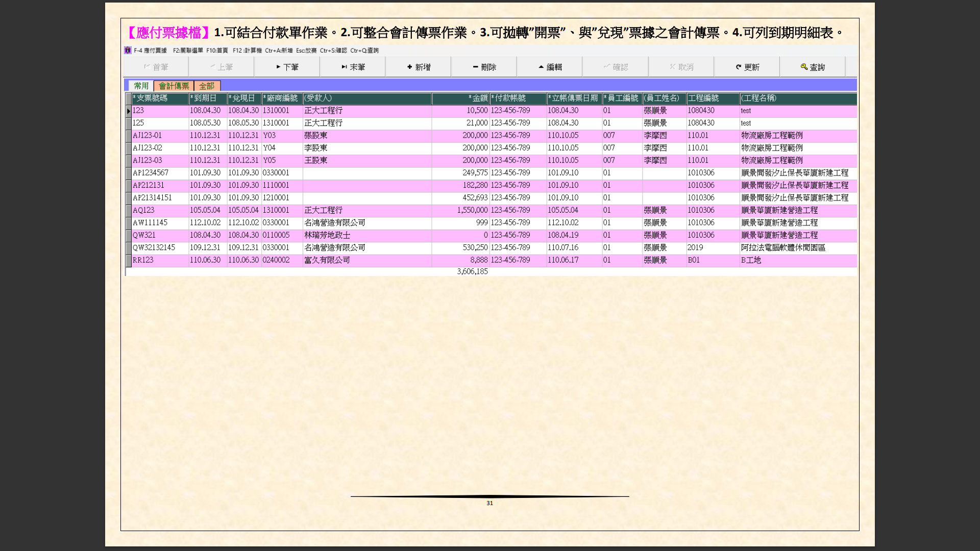
Task: Click vendor code cell Y04
Action: (x=282, y=148)
